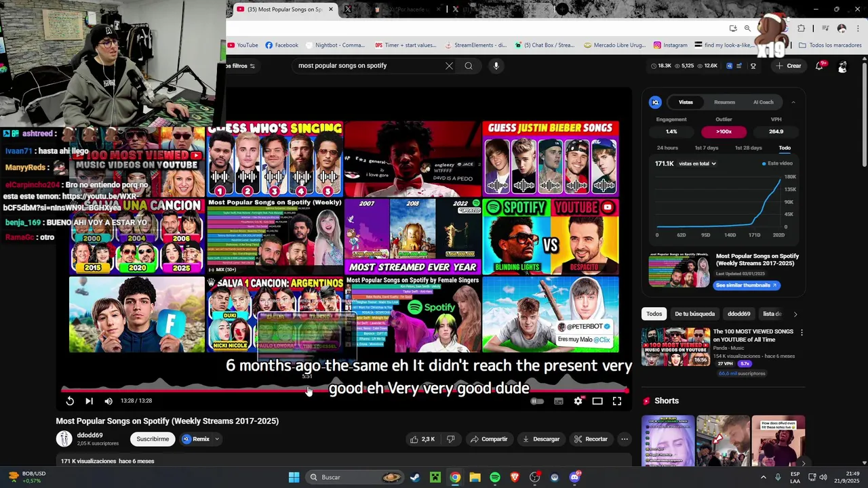Open Blinding Lights vs Despacito video
868x488 pixels.
coord(550,237)
